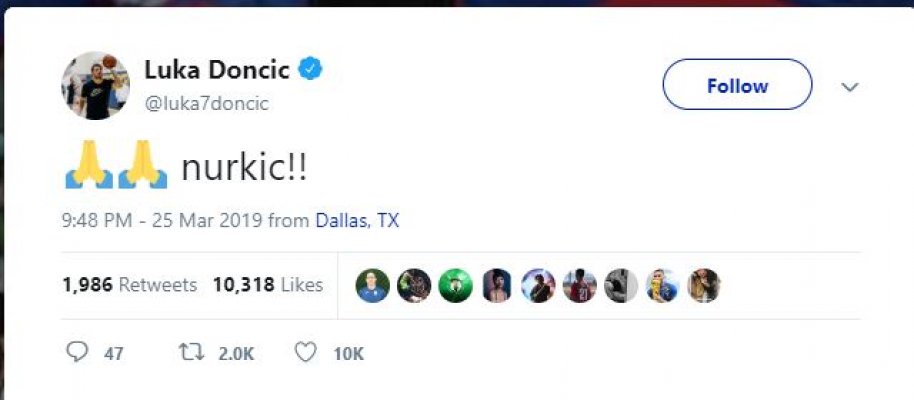View the 1,986 Retweets list

[x=130, y=285]
